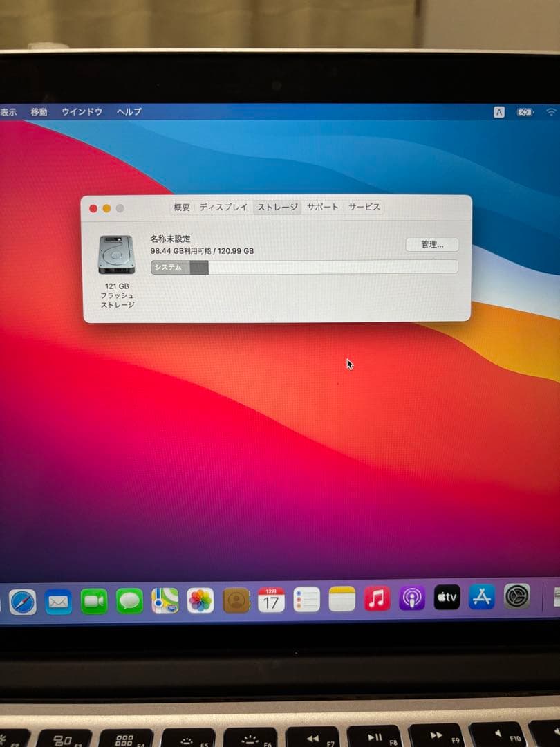
Task: Launch FaceTime from the Dock
Action: (95, 601)
